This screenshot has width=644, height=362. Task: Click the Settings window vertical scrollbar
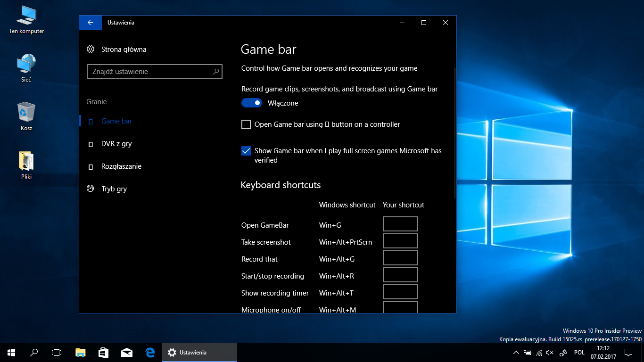click(454, 133)
